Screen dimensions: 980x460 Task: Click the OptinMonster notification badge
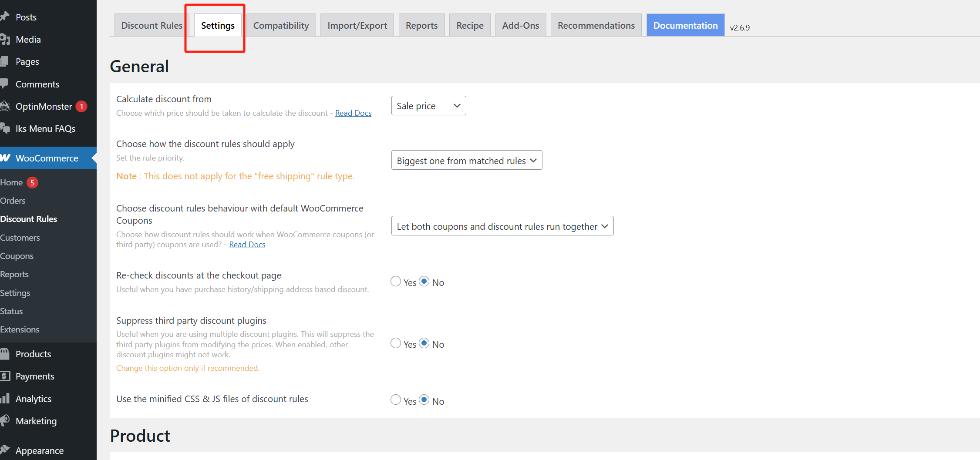click(x=81, y=106)
